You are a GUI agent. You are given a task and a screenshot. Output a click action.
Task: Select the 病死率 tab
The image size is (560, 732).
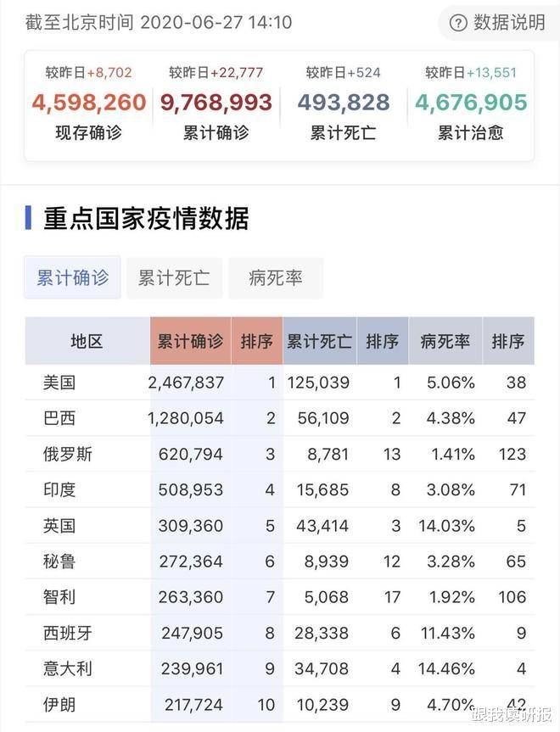pos(275,278)
